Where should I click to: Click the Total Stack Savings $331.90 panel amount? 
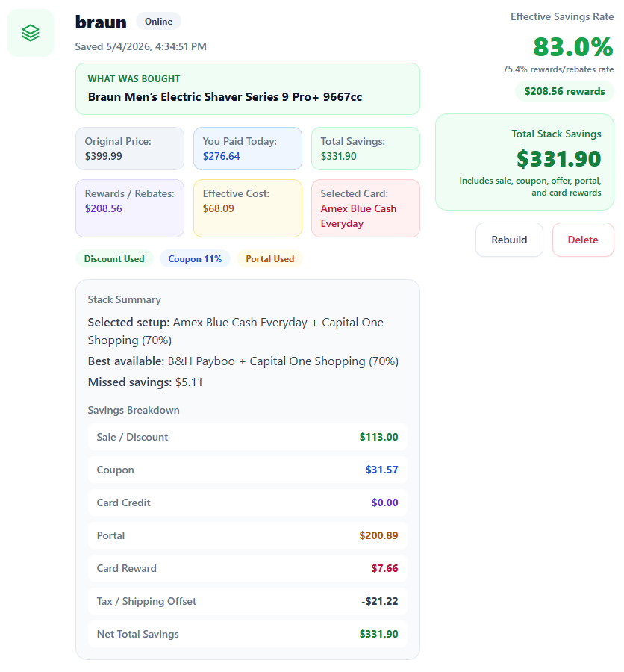tap(559, 158)
